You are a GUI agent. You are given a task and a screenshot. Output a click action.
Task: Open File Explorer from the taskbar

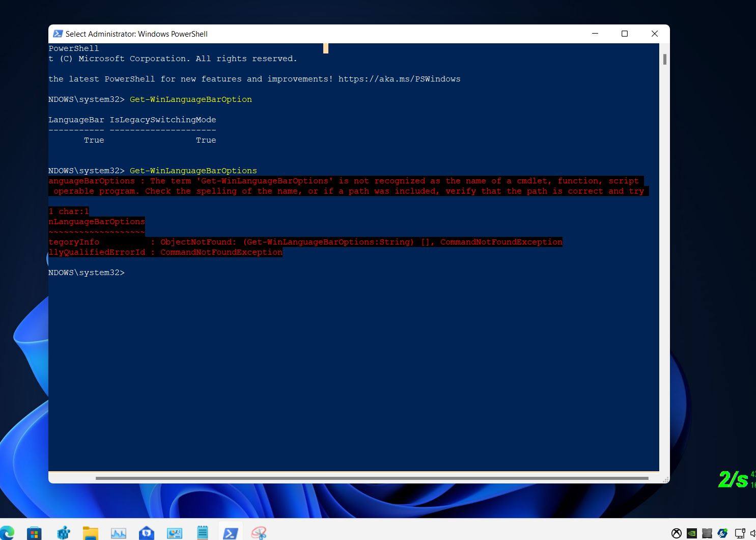tap(90, 533)
